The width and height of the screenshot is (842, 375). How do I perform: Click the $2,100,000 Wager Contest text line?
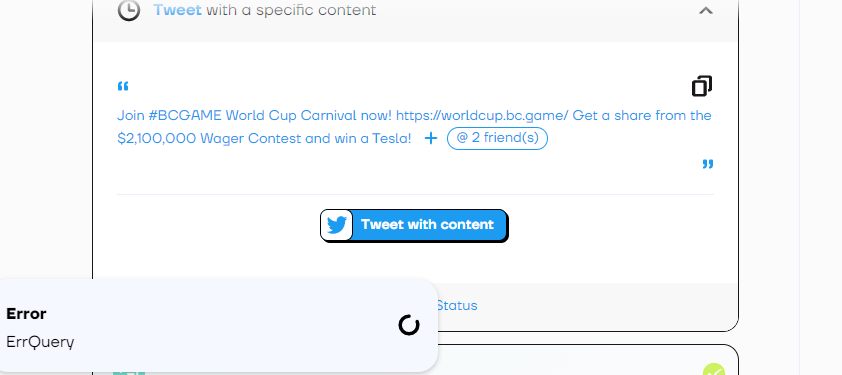[x=264, y=139]
